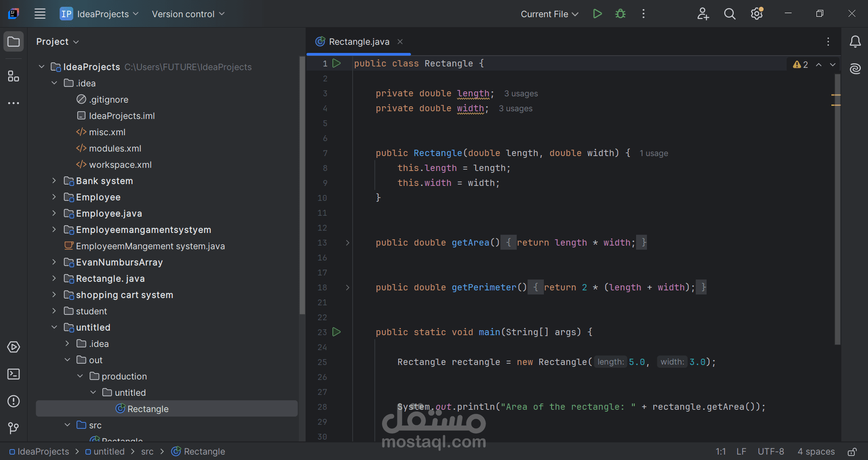
Task: Expand the student folder
Action: click(54, 311)
